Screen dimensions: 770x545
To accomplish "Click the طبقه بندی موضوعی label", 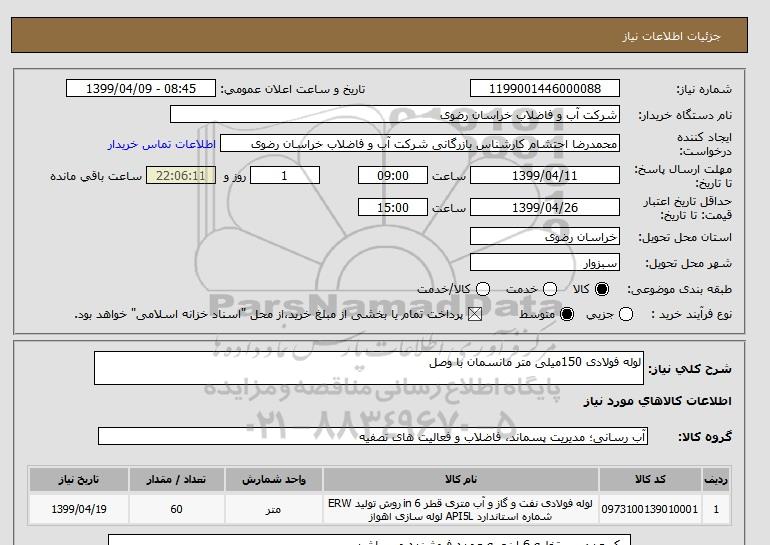I will [680, 289].
